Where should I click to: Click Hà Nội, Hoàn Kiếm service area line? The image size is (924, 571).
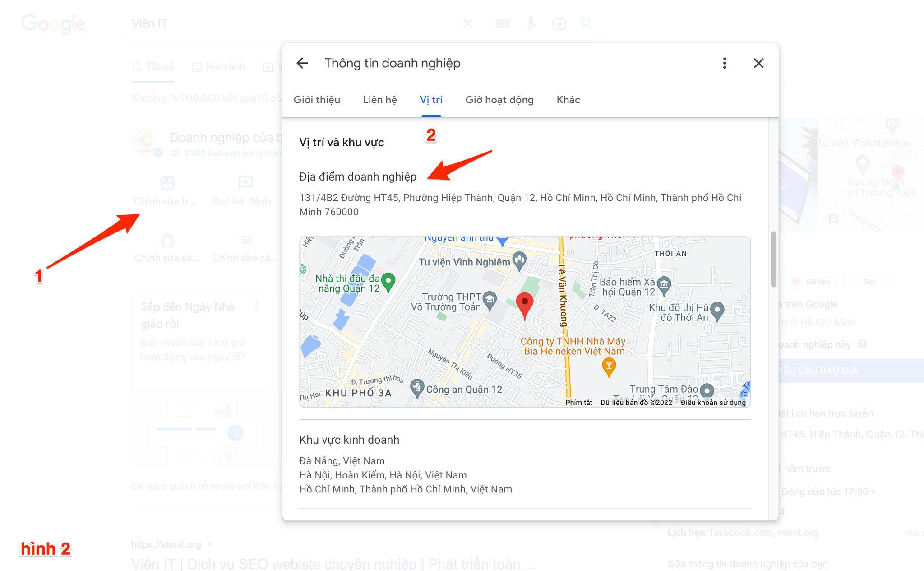tap(383, 475)
